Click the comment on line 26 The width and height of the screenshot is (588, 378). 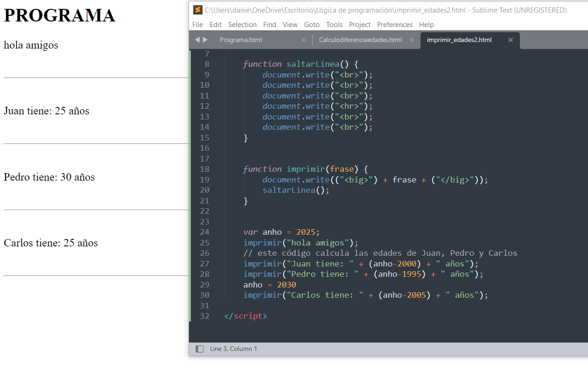380,253
